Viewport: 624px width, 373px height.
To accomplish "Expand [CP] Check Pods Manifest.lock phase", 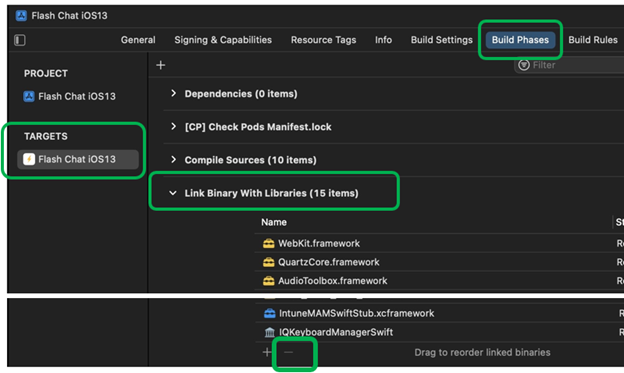I will click(173, 127).
